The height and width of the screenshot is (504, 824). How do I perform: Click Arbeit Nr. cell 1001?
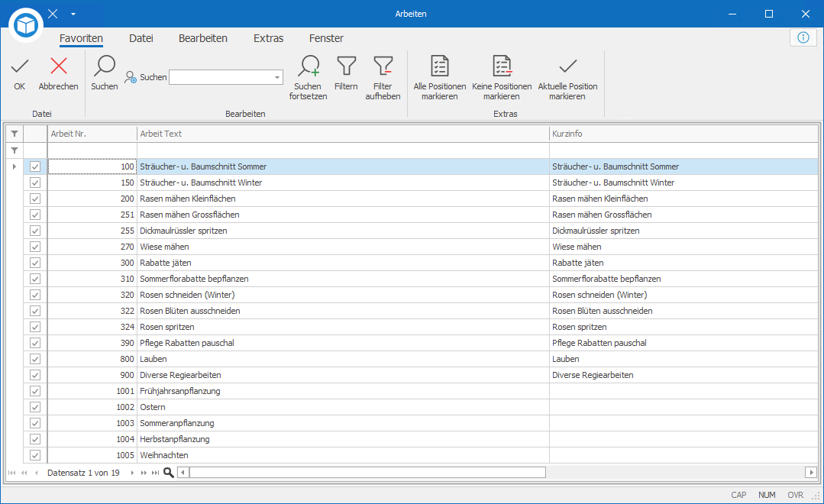click(92, 391)
